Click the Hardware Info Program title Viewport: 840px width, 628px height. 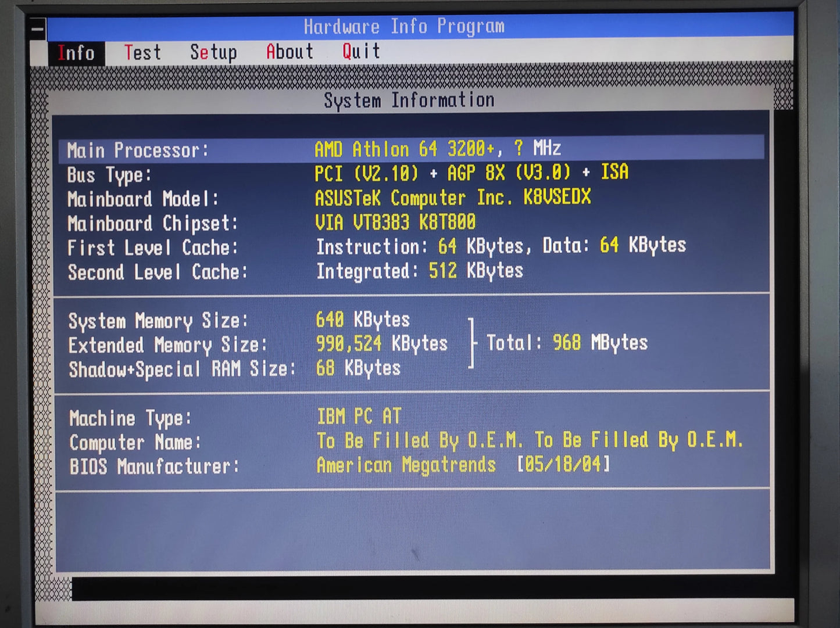tap(404, 26)
